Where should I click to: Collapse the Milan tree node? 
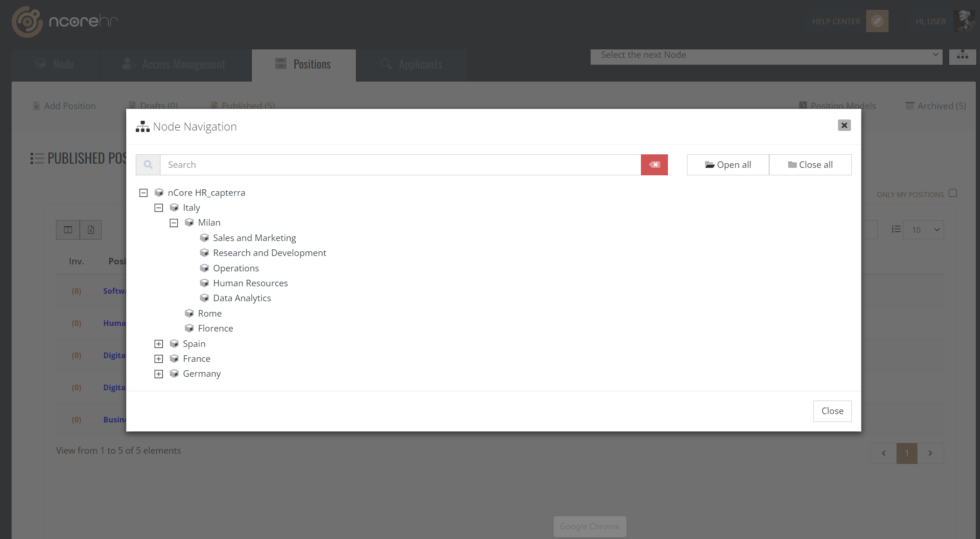[174, 222]
